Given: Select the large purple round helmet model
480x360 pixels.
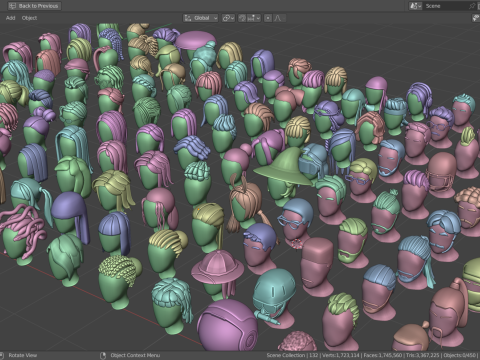Looking at the screenshot, I should point(228,325).
